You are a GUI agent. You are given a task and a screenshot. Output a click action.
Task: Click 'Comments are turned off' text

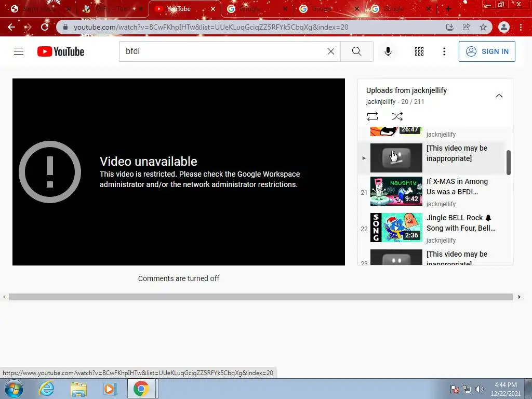[179, 278]
